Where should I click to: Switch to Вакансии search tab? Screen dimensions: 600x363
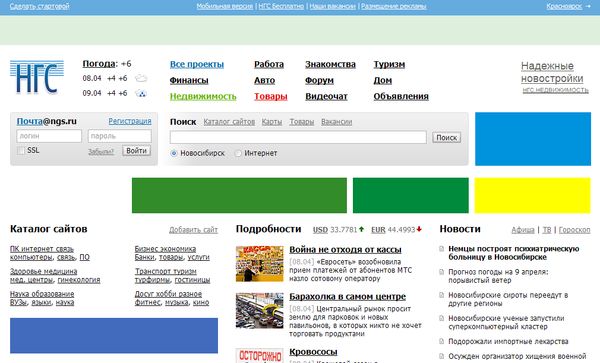[x=336, y=122]
